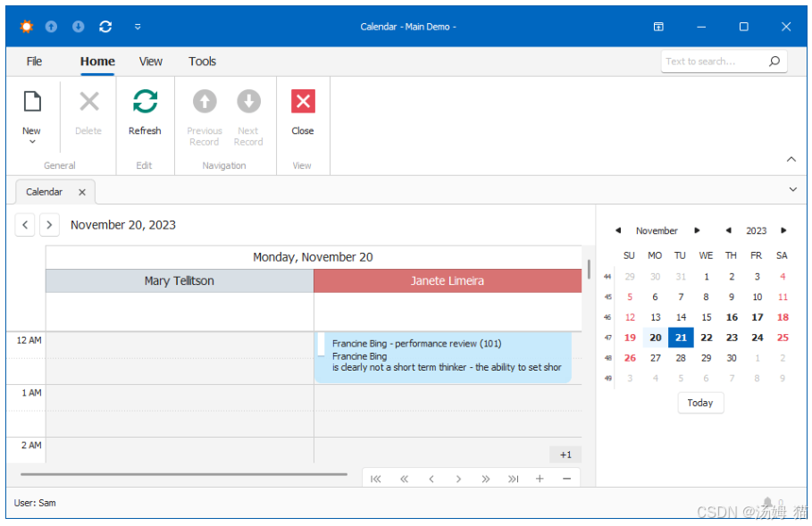Select November 21 in the mini calendar
This screenshot has height=526, width=812.
[x=681, y=338]
